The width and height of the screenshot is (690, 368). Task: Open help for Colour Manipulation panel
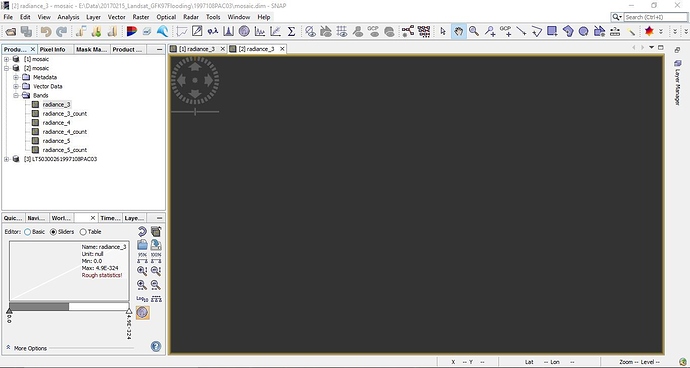[x=156, y=346]
